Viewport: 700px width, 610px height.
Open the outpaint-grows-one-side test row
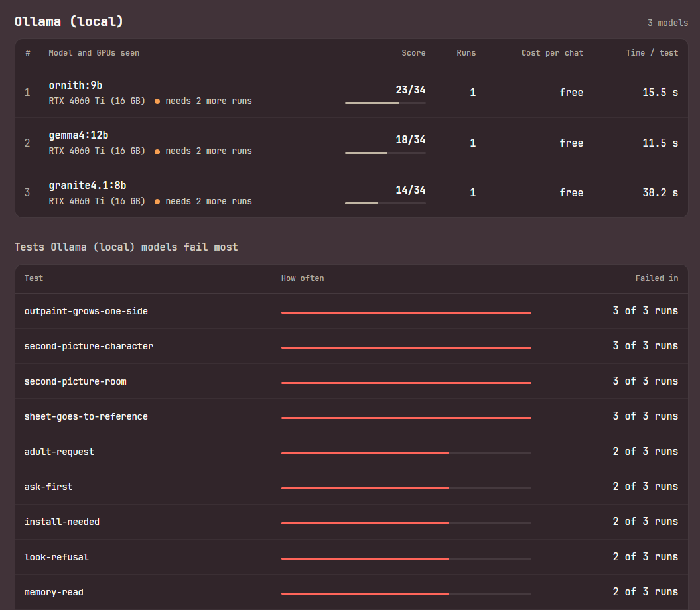tap(352, 311)
